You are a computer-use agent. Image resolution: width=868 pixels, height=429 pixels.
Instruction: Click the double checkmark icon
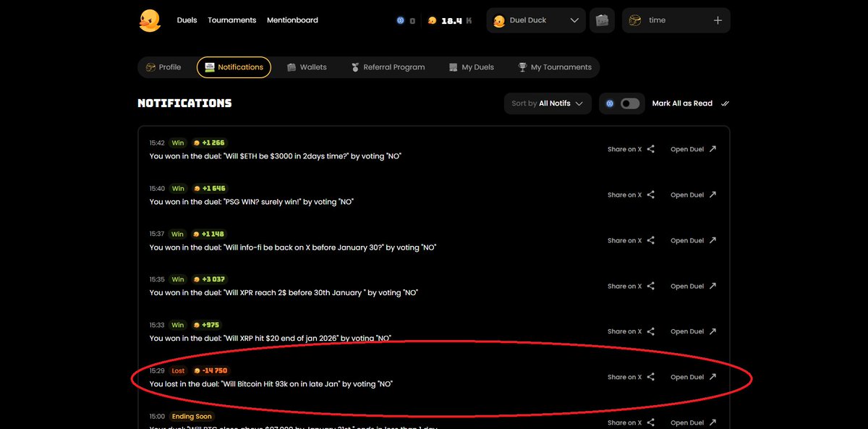(x=726, y=103)
